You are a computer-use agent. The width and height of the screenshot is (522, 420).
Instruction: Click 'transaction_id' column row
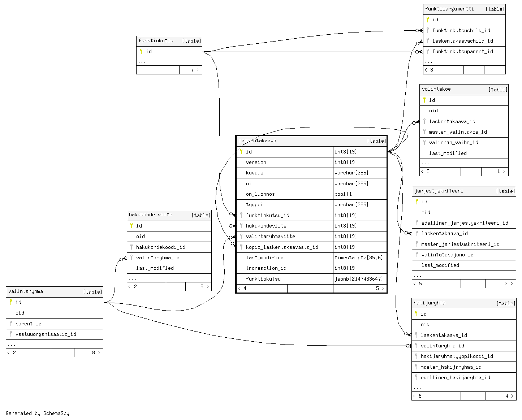point(311,268)
